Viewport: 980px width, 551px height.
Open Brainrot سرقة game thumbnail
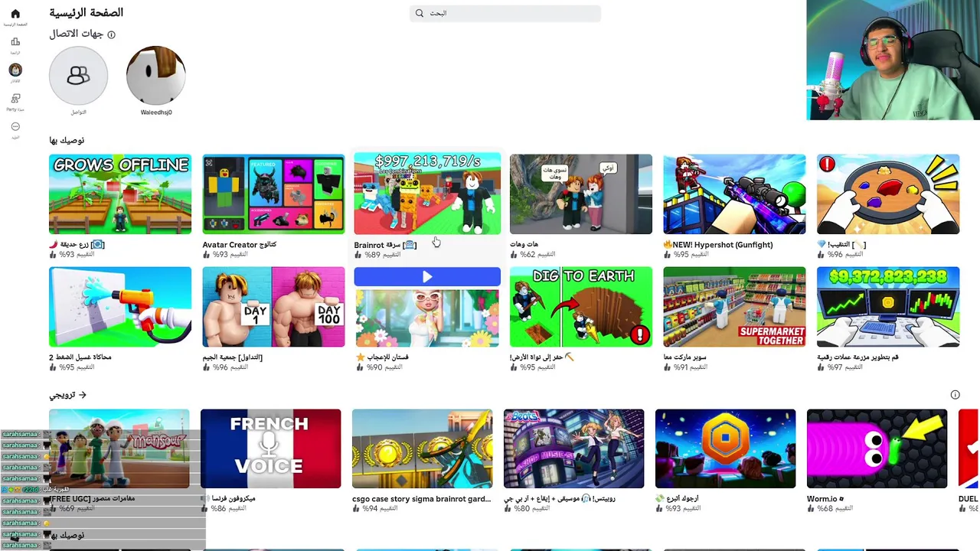[x=427, y=194]
